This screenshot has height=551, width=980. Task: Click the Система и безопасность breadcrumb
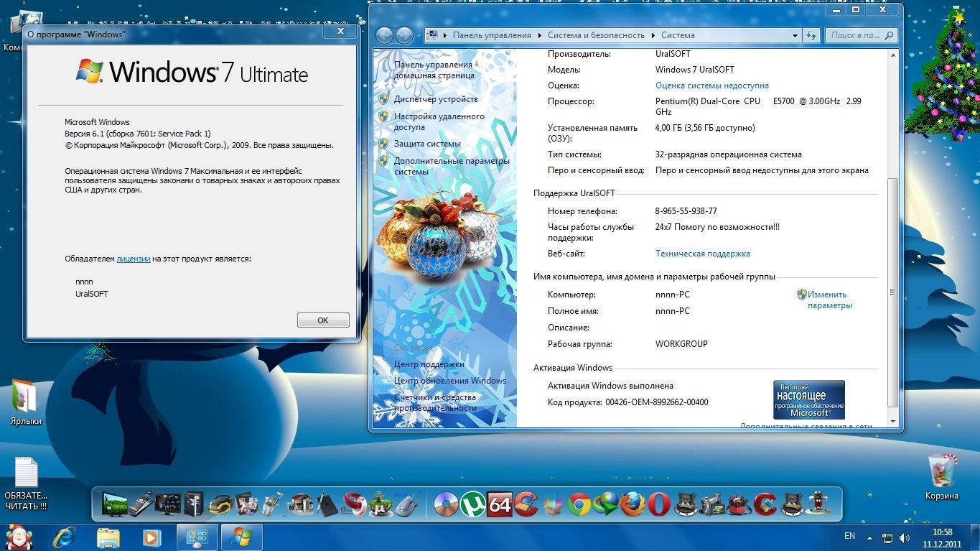[596, 35]
